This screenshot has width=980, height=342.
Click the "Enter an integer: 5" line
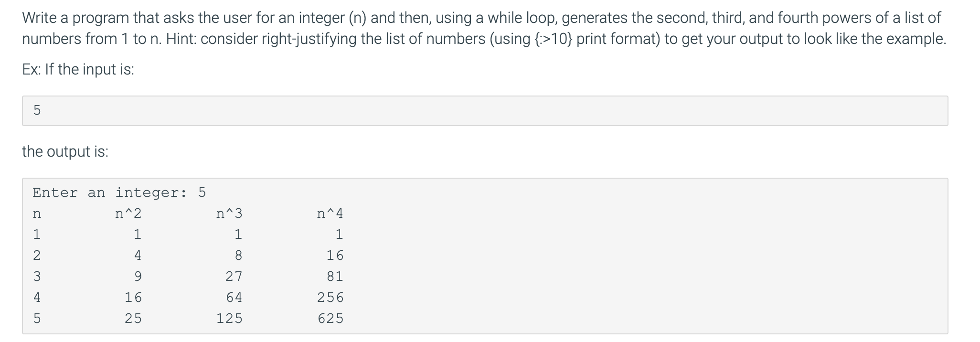click(x=119, y=192)
